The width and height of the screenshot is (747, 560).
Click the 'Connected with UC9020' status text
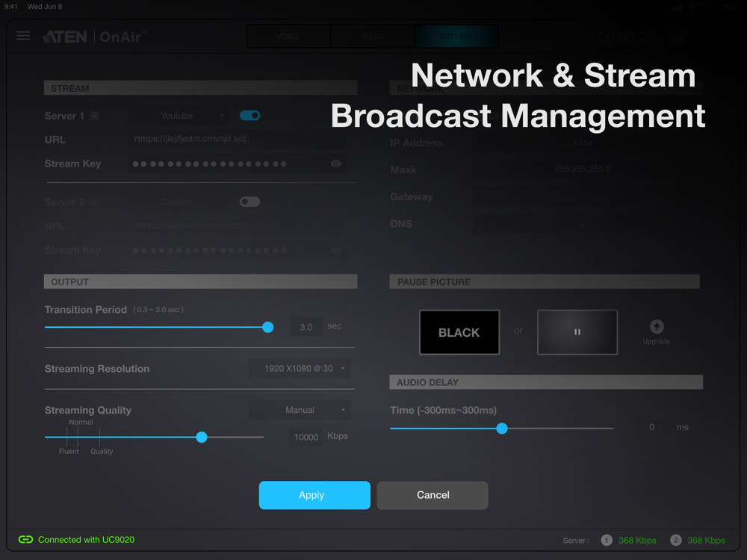tap(86, 540)
